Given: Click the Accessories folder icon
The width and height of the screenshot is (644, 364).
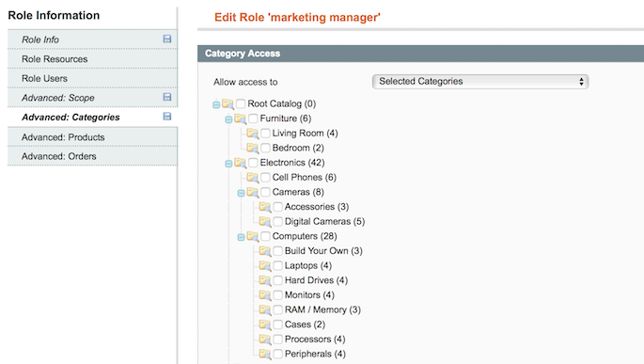Looking at the screenshot, I should [x=265, y=207].
